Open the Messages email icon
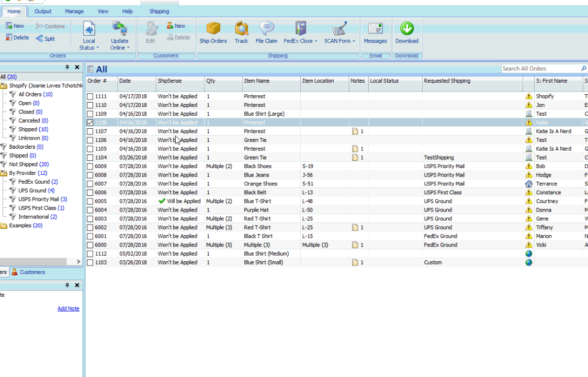 (x=375, y=29)
